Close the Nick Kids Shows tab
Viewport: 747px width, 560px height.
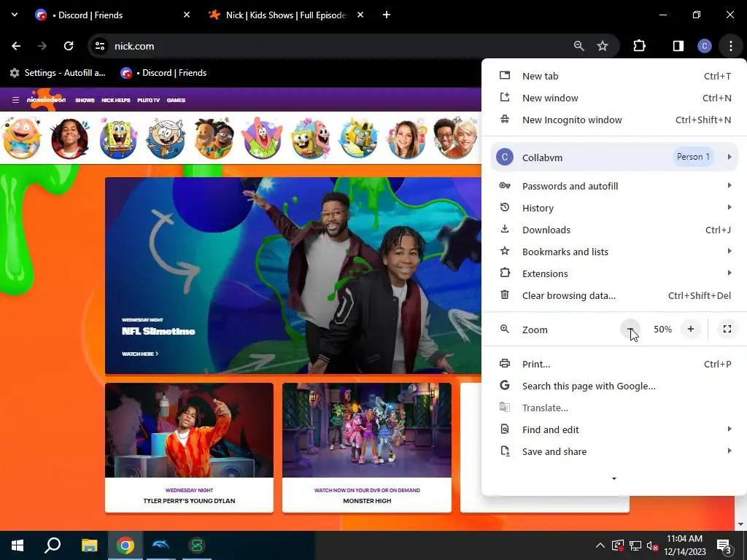point(360,15)
